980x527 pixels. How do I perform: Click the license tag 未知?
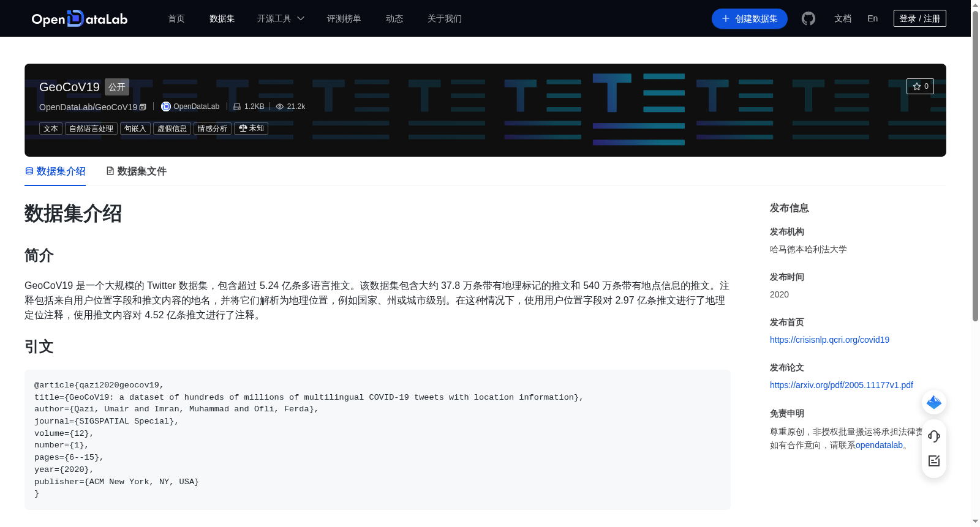[251, 129]
